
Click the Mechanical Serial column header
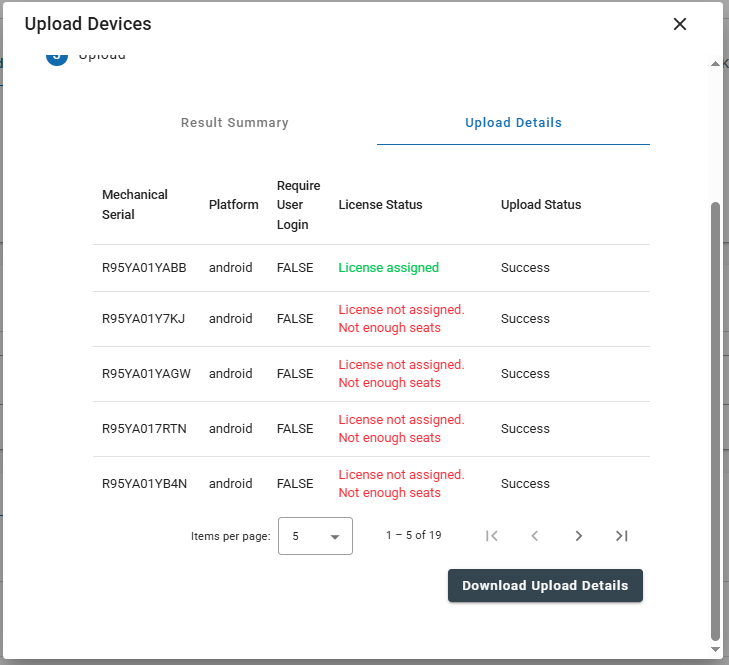135,205
